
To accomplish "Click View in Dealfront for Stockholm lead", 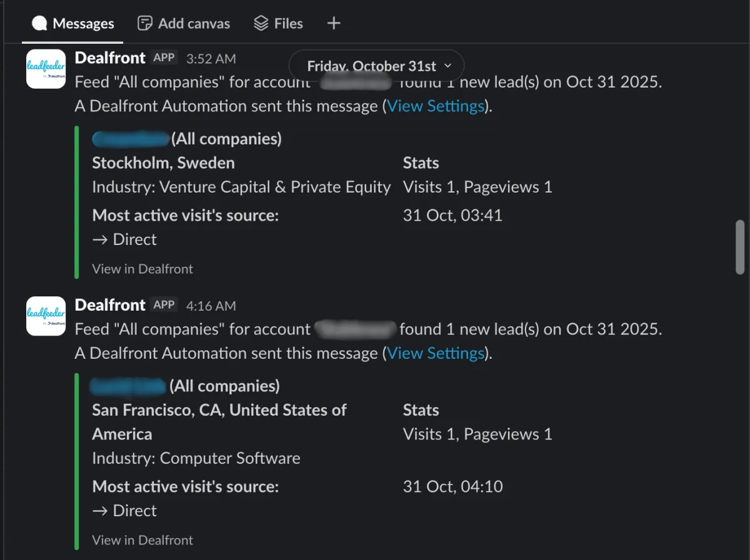I will 142,269.
